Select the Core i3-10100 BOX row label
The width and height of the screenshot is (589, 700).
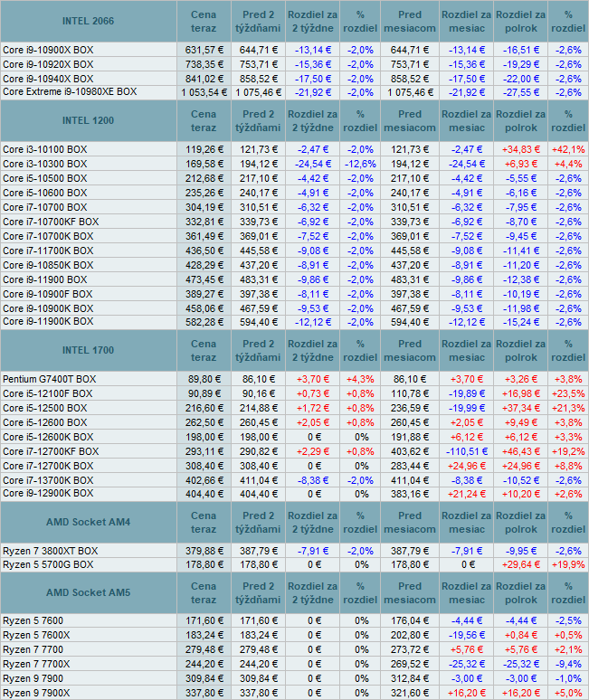click(44, 149)
